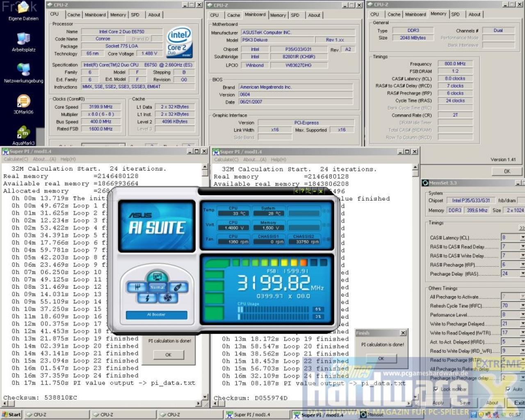
Task: Open Help(H) menu in right Super PI
Action: coord(278,160)
